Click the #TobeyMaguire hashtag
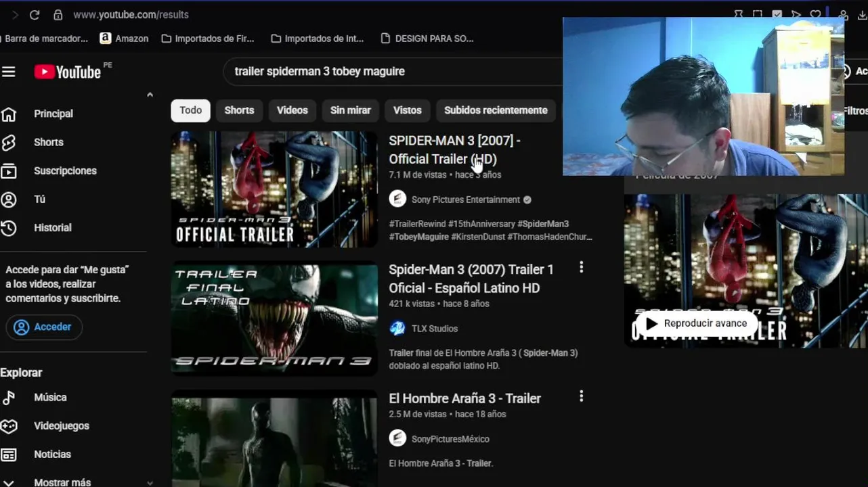The width and height of the screenshot is (868, 487). coord(418,237)
